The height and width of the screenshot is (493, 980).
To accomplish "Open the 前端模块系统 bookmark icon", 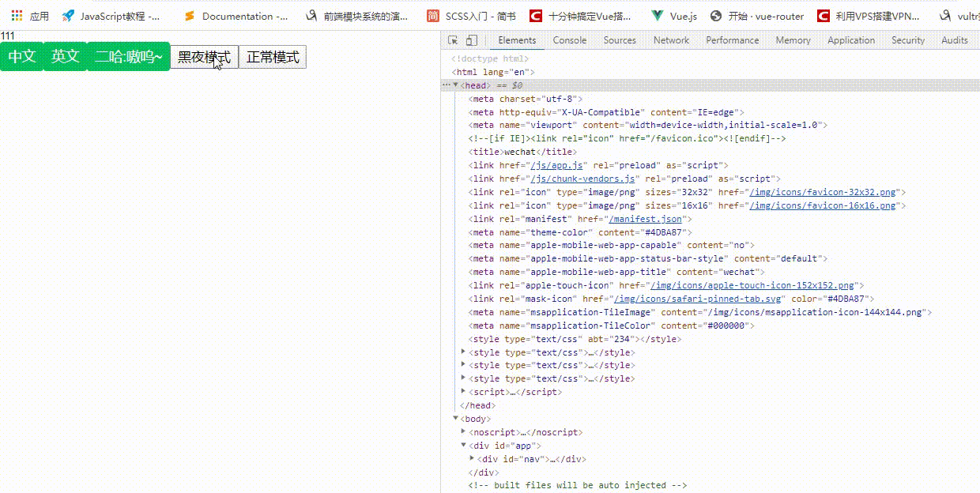I will click(311, 16).
